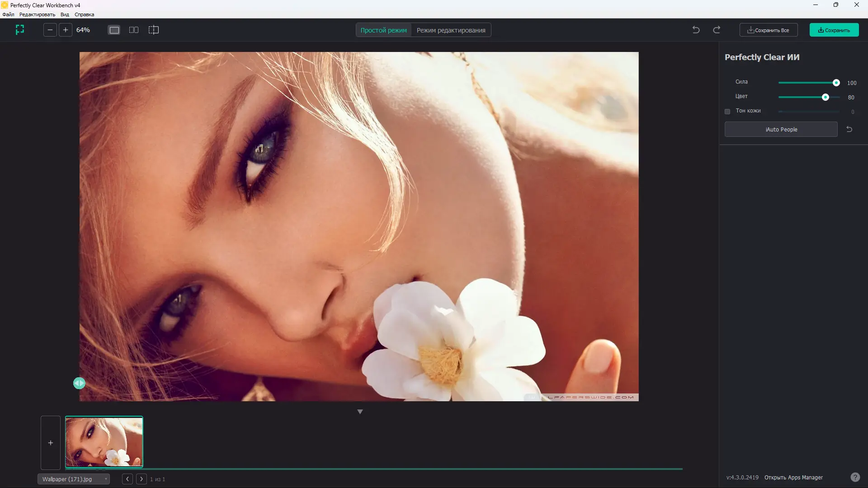
Task: Zoom out with the minus button
Action: (x=50, y=30)
